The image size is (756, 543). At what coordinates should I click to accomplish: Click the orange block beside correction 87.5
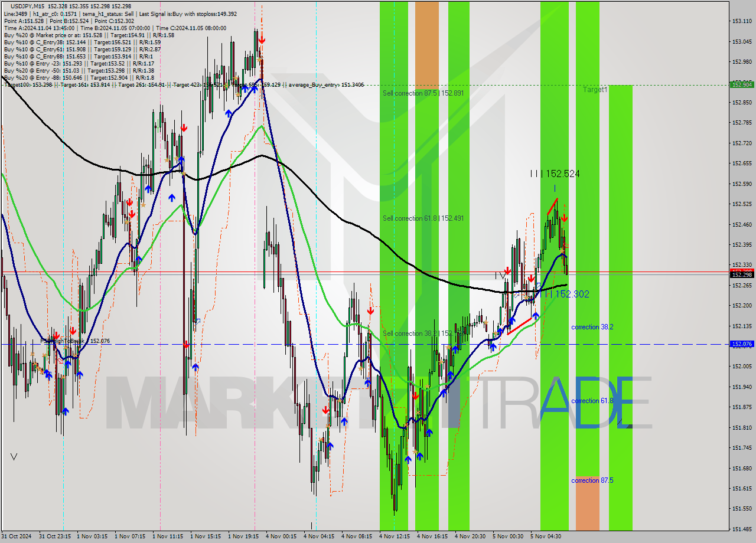(587, 503)
